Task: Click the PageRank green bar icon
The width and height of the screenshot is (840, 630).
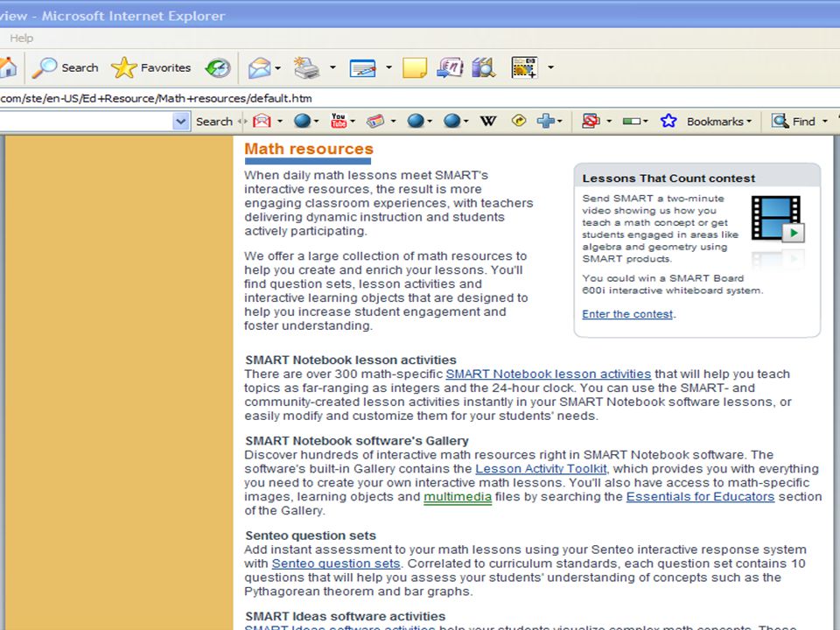Action: coord(632,122)
